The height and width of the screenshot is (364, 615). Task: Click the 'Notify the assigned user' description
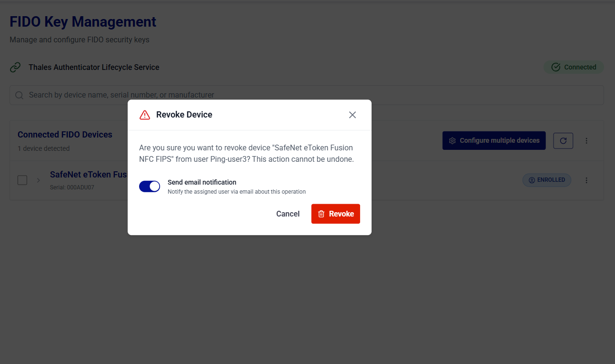tap(237, 192)
